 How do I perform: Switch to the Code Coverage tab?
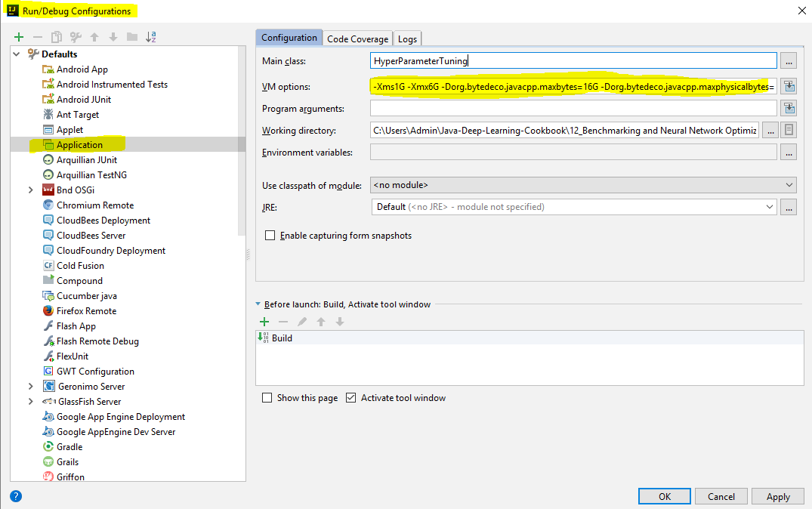coord(357,39)
